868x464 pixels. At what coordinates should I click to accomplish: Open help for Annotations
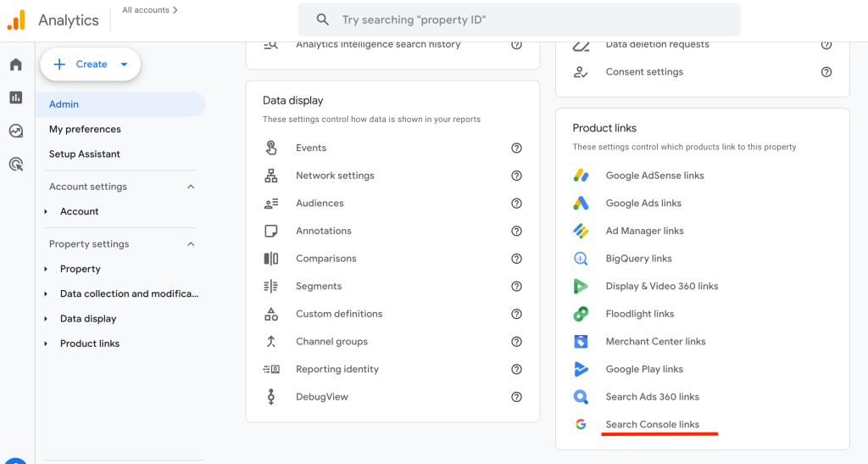(x=516, y=231)
